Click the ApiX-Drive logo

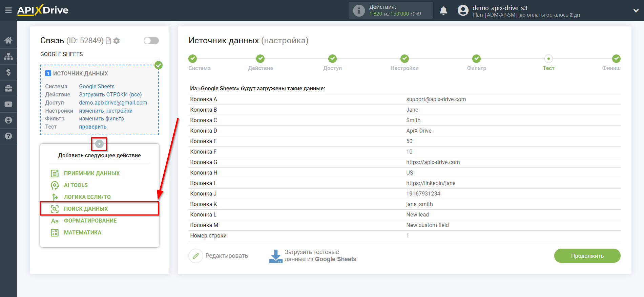[x=43, y=10]
